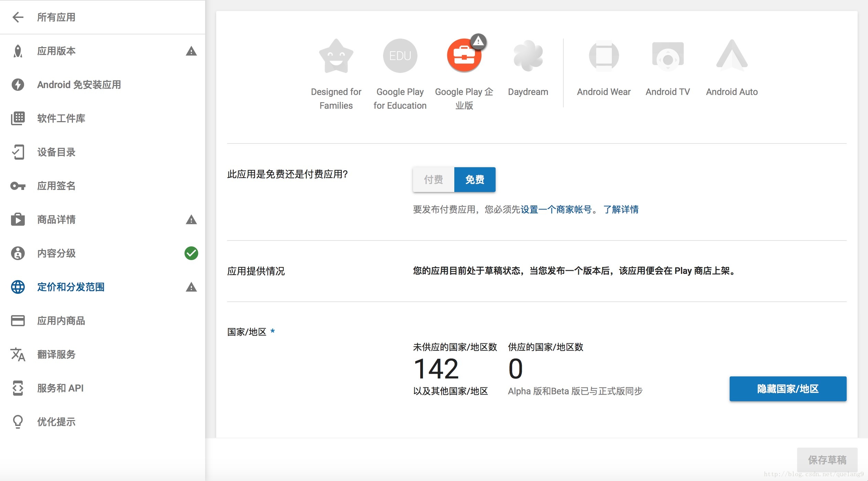Open 商品详情 sidebar item
The image size is (868, 481).
click(x=56, y=220)
